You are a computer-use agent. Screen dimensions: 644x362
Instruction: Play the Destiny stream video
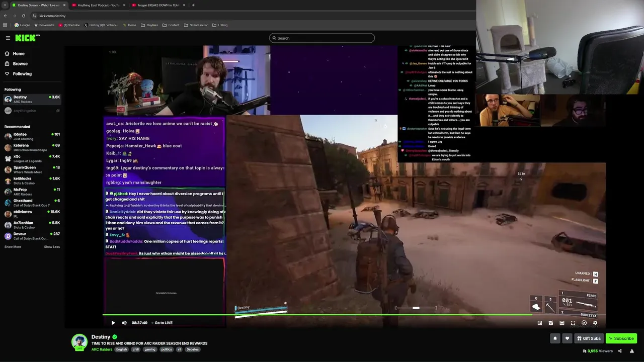tap(113, 323)
